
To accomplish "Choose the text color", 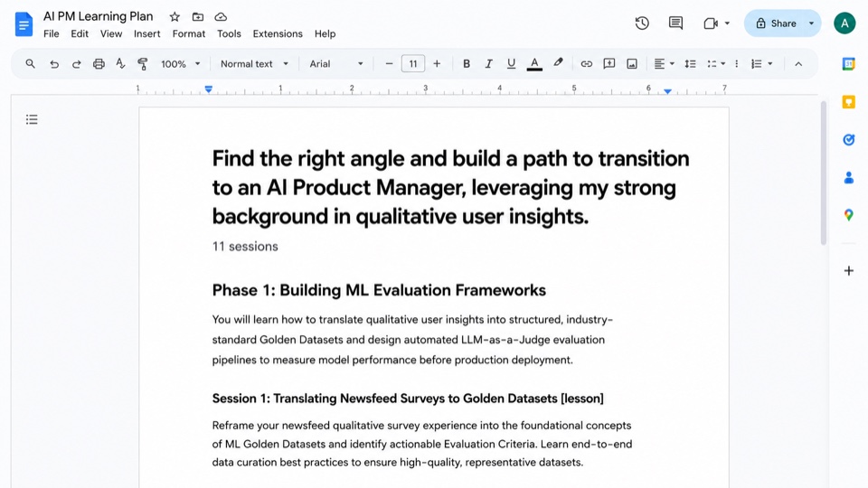I will 534,64.
